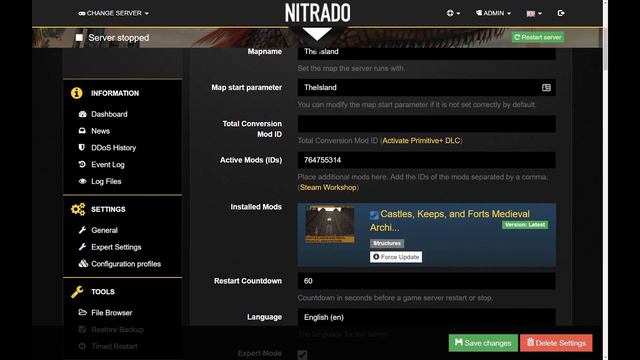Click the logout icon in header

[x=561, y=13]
